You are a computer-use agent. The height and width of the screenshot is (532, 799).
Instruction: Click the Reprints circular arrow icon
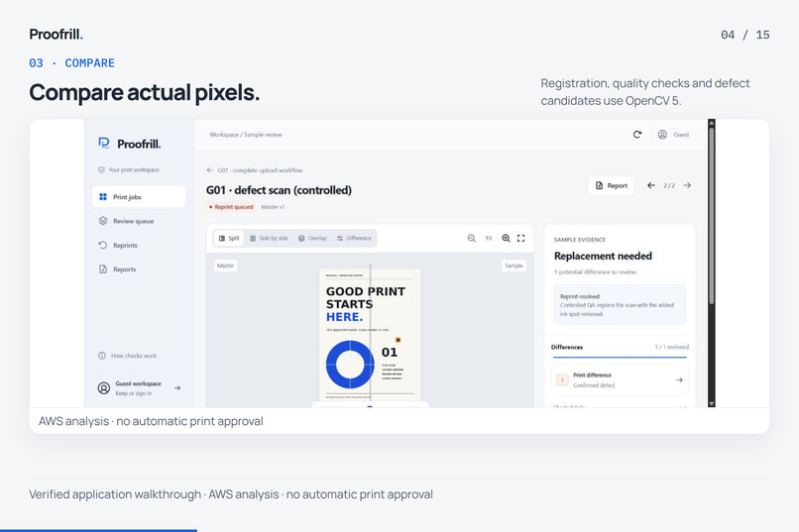(x=103, y=245)
